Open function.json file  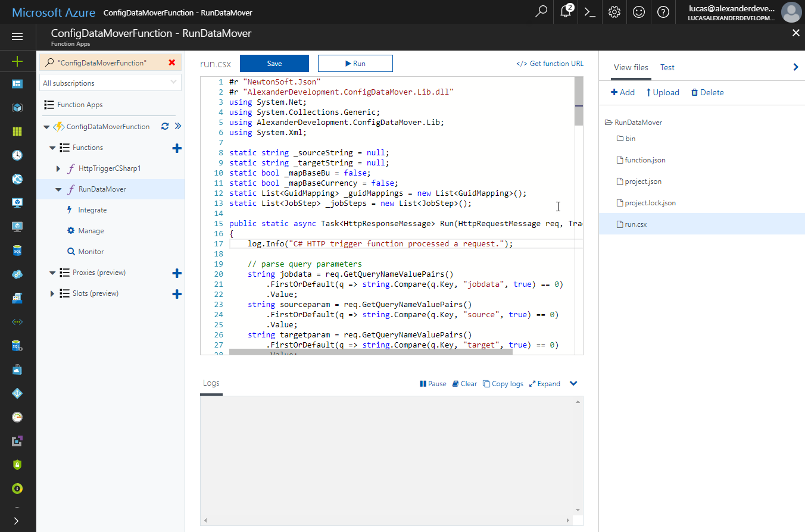(641, 160)
